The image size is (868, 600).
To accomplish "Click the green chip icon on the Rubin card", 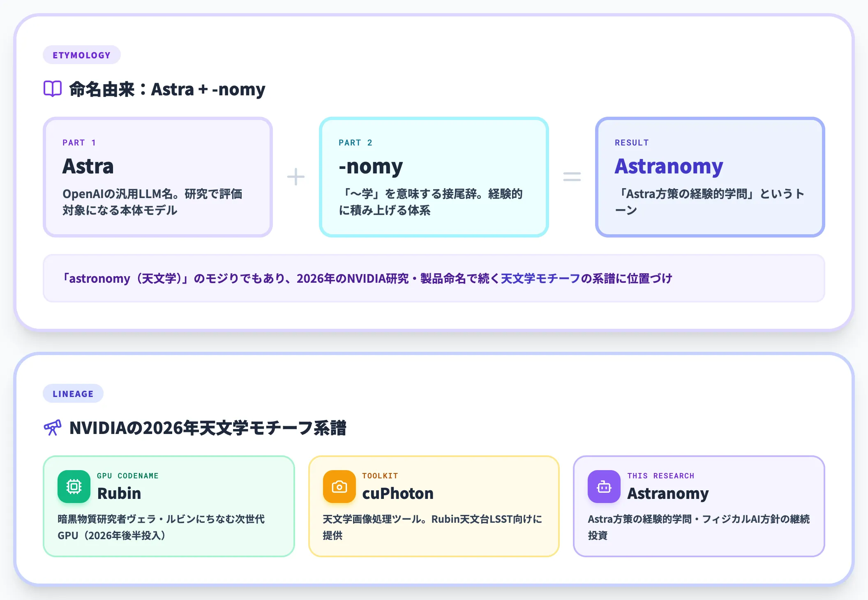I will (x=74, y=487).
